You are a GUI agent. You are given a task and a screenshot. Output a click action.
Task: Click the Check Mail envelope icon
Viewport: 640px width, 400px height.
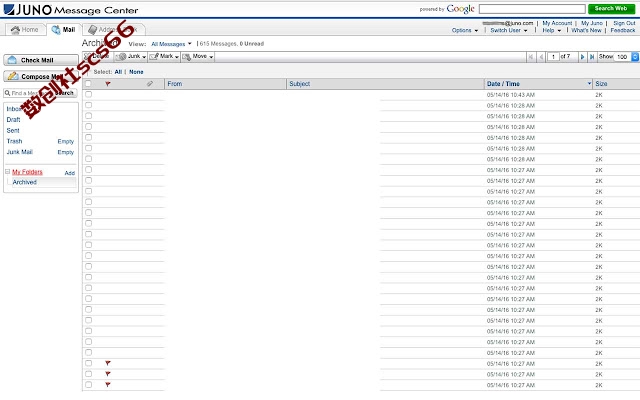click(12, 60)
